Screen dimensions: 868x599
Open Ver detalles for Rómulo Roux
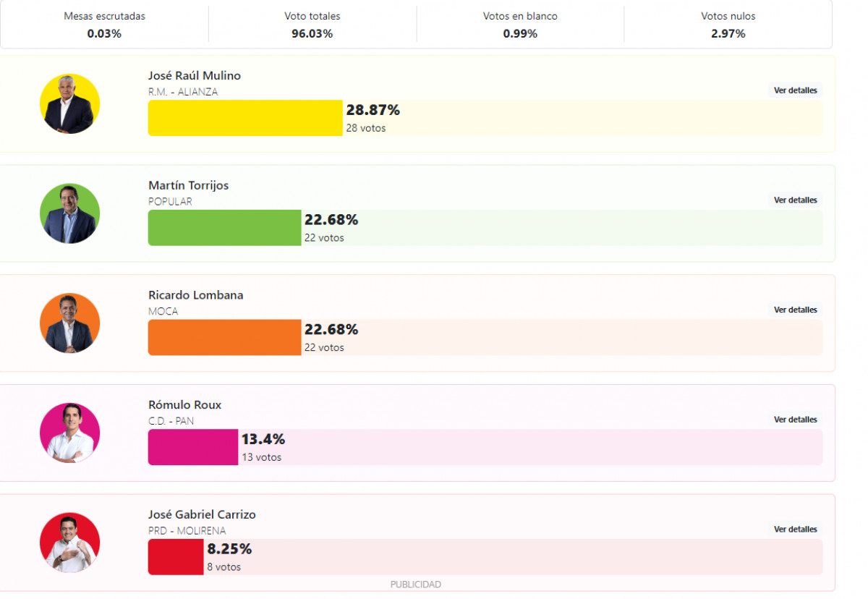pyautogui.click(x=795, y=420)
